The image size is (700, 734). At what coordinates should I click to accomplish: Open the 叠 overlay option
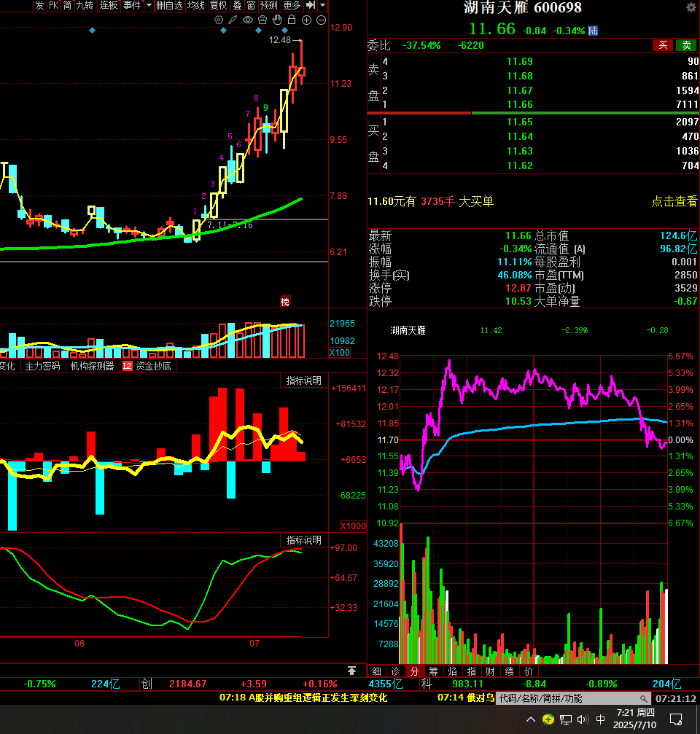[238, 5]
